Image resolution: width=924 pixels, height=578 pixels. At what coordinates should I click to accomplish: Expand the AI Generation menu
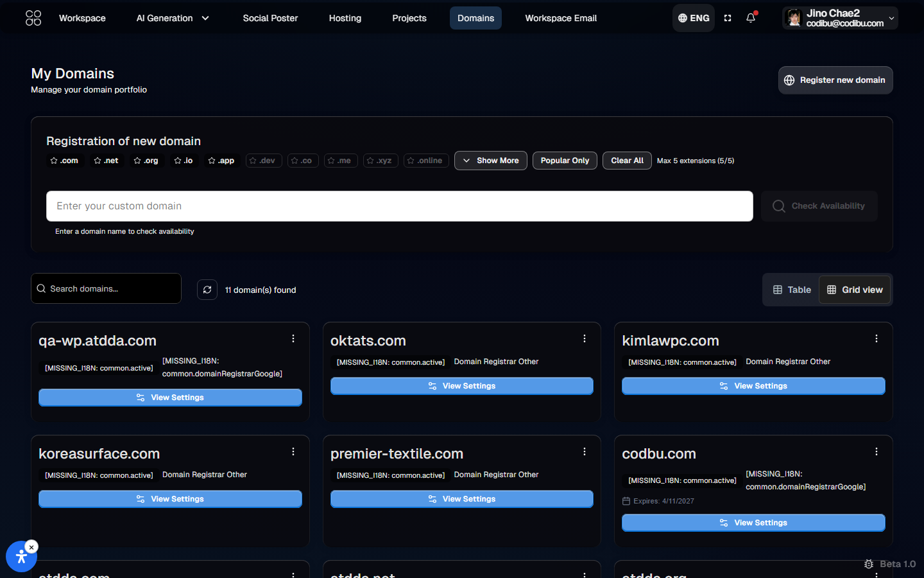(x=173, y=18)
